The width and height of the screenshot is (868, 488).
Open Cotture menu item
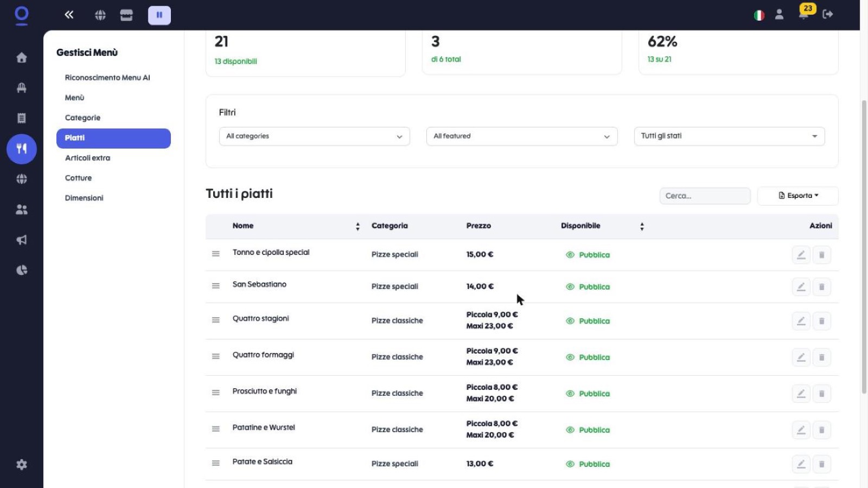tap(78, 178)
